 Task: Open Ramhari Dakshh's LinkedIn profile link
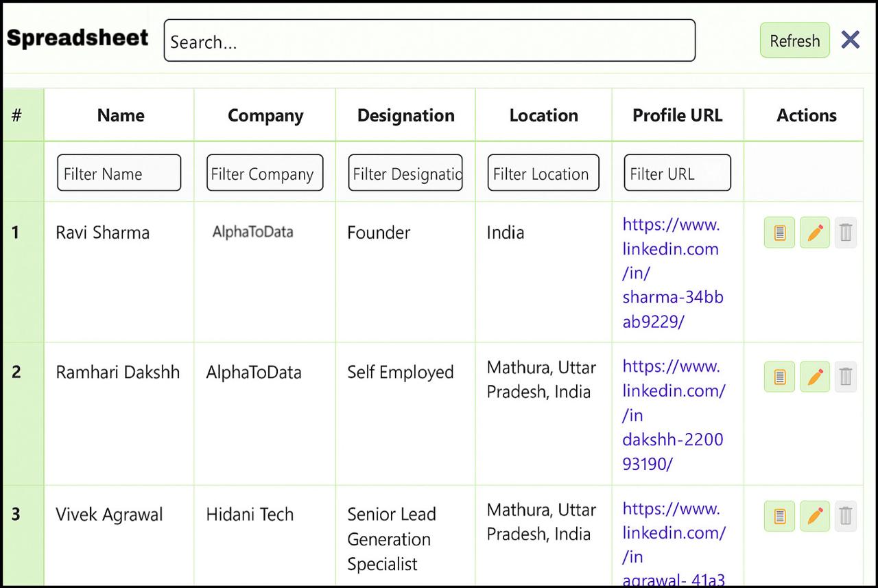(x=674, y=415)
